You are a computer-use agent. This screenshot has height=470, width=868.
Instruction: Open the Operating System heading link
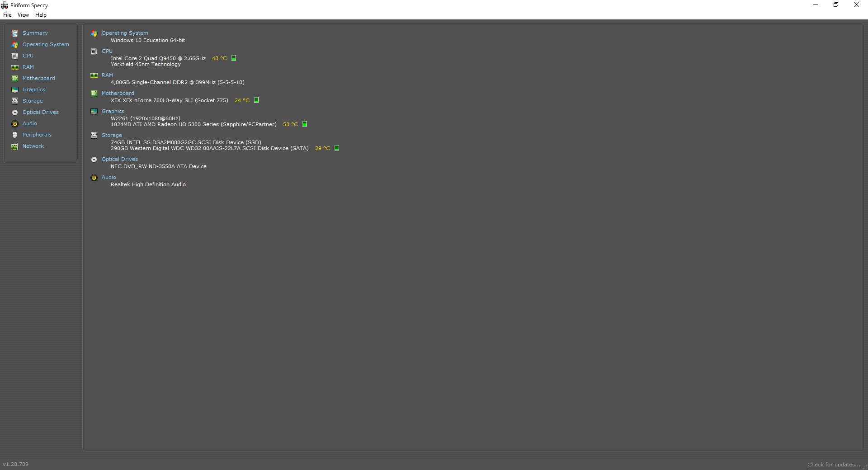click(125, 33)
